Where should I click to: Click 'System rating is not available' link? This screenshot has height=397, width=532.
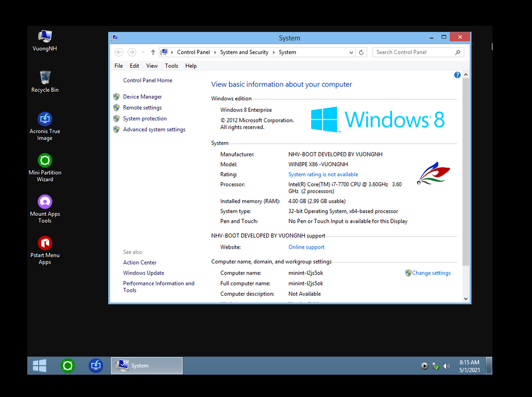click(x=323, y=174)
